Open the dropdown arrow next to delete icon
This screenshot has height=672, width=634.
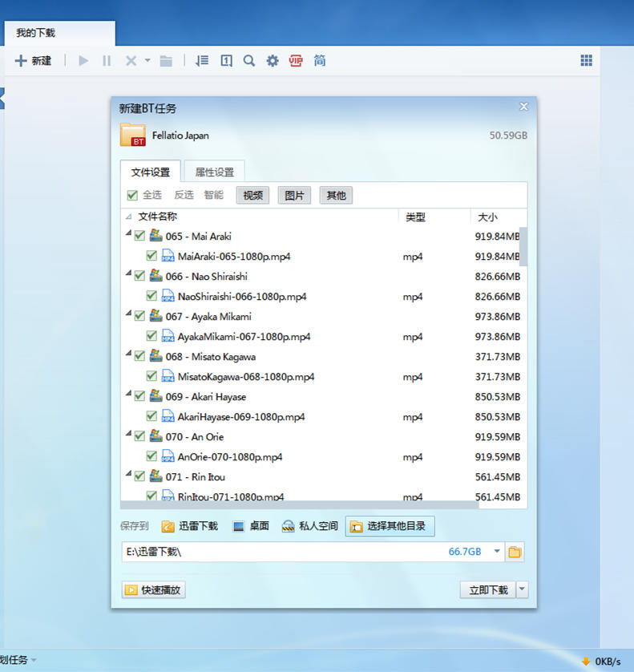147,60
